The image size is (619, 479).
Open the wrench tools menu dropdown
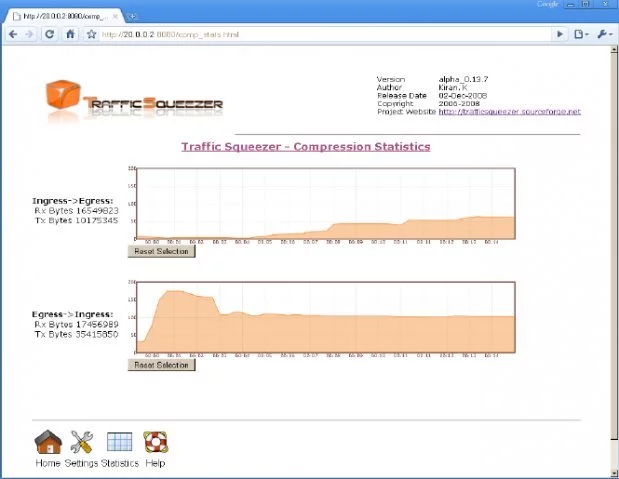[604, 34]
